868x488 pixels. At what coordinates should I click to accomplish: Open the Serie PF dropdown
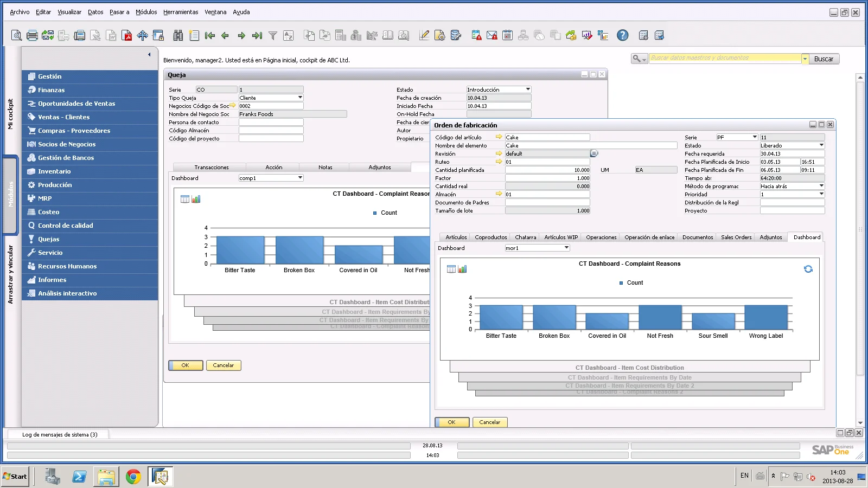point(755,137)
